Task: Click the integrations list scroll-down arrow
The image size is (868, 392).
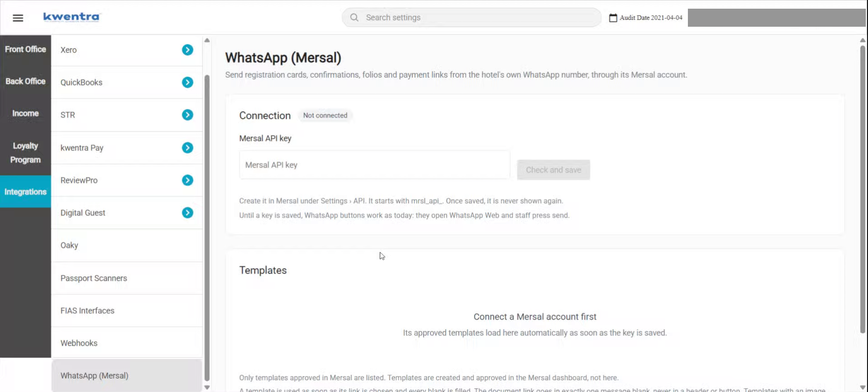Action: (207, 387)
